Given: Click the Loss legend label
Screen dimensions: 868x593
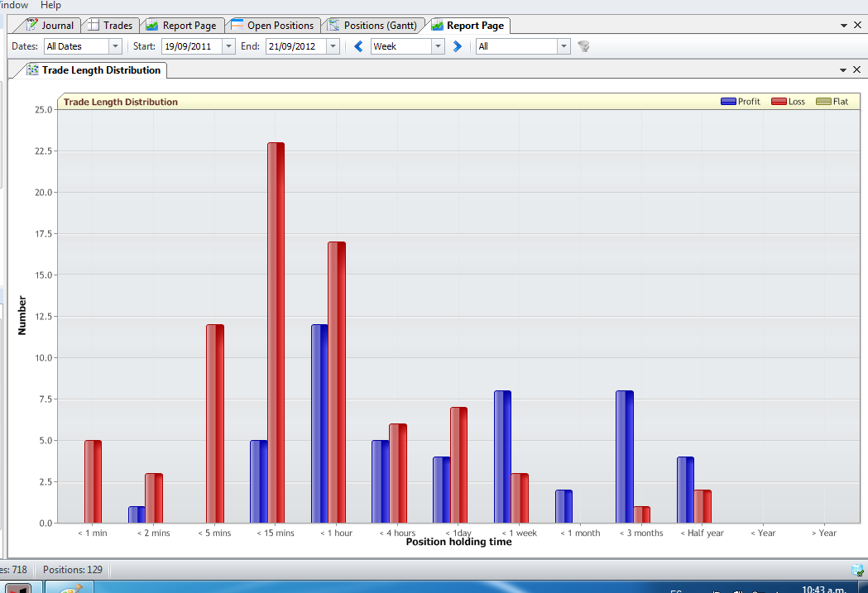Looking at the screenshot, I should coord(797,101).
